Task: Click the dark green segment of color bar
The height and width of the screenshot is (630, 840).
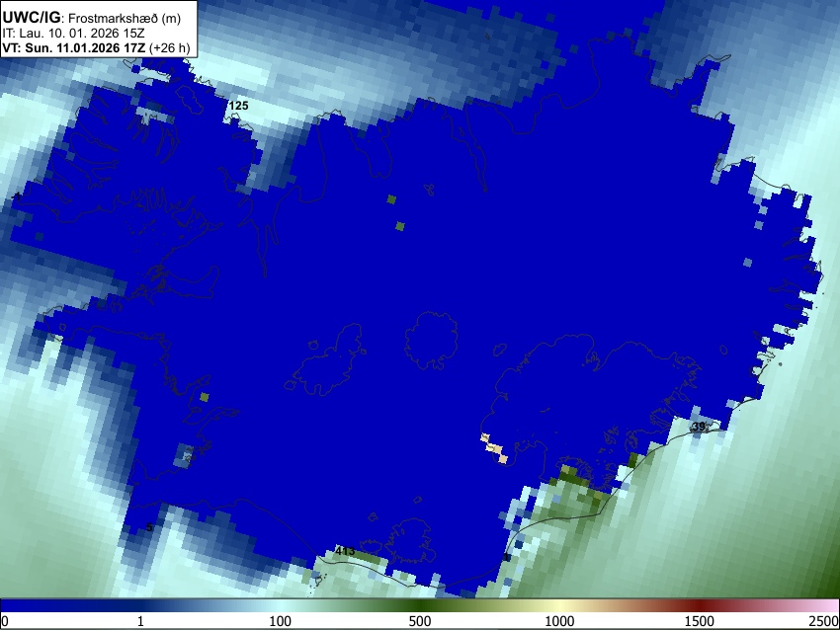Action: click(420, 605)
